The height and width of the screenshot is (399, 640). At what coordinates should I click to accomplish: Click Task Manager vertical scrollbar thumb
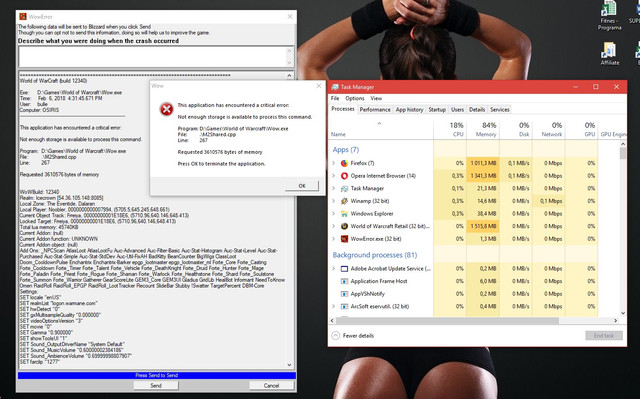[x=622, y=153]
